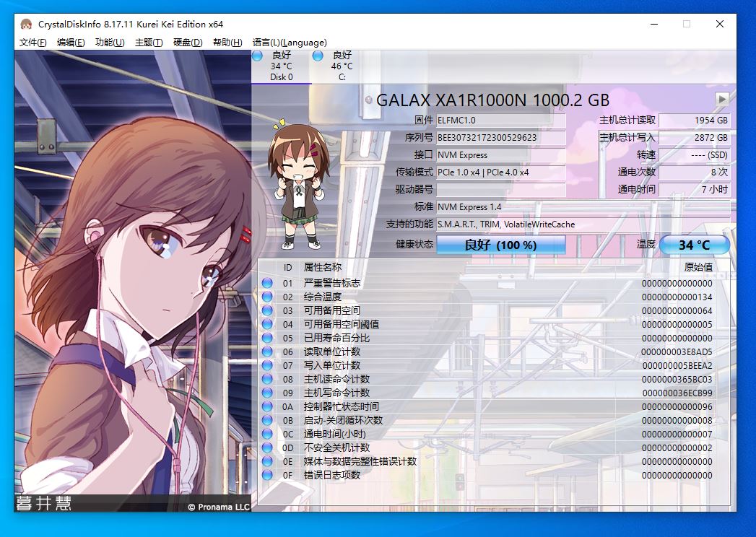Click raw value 000000005BEEA2
Viewport: 756px width, 537px height.
[x=677, y=365]
